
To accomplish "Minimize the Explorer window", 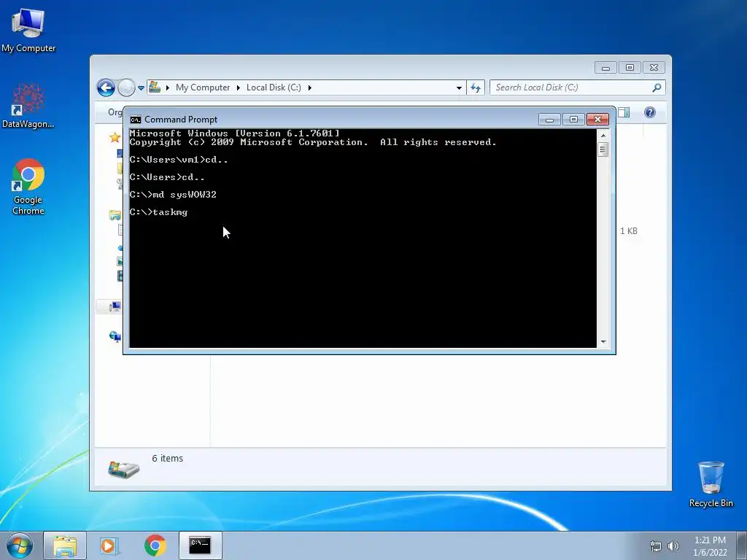I will coord(605,68).
